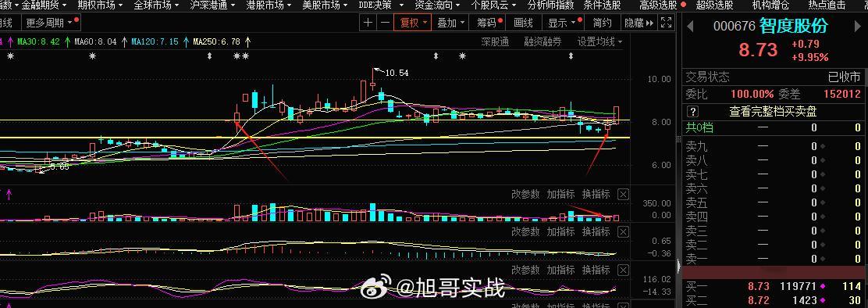Expand the 全球市场 menu

pos(156,5)
